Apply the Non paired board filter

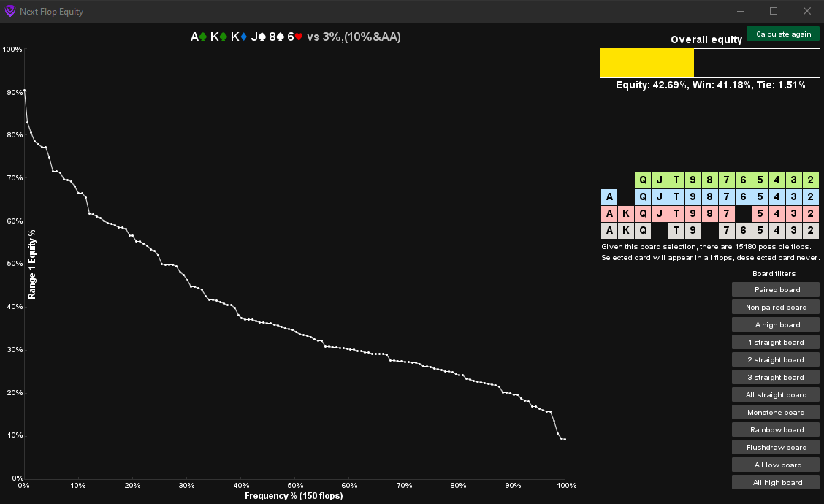(775, 307)
